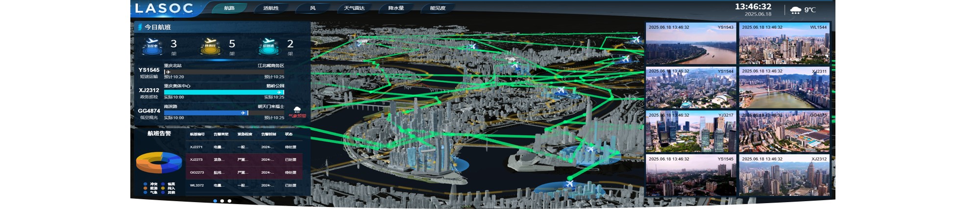Screen dimensions: 980x209
Task: Select the 降水量 tab
Action: (x=395, y=8)
